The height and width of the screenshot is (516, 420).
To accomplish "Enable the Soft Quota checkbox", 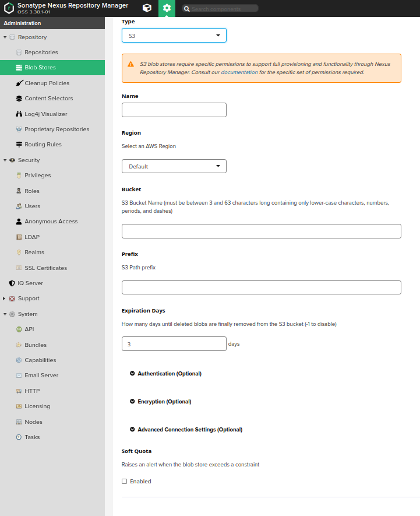I will 124,481.
